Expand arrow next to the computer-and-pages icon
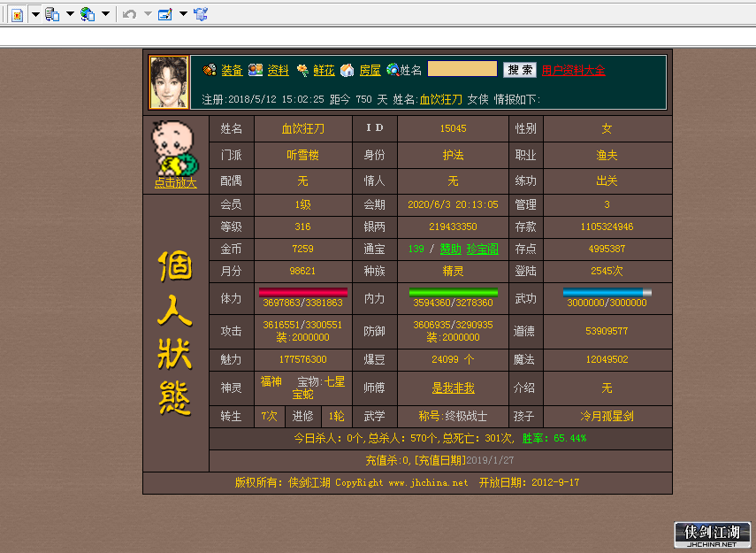 tap(70, 14)
